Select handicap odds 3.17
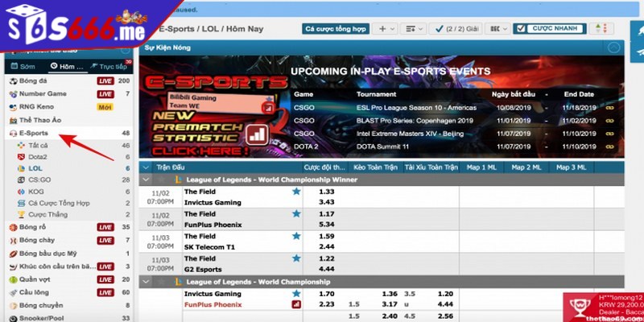 [x=390, y=305]
